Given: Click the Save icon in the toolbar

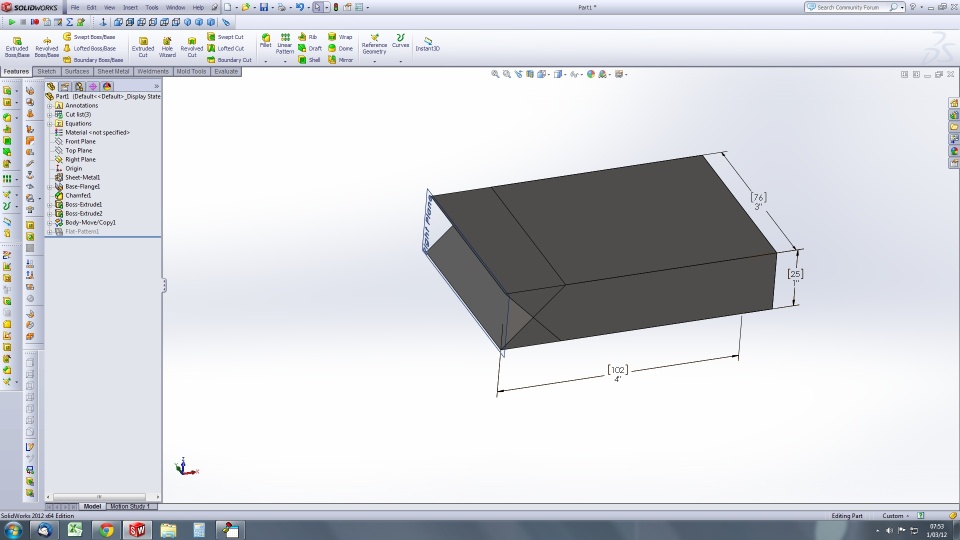Looking at the screenshot, I should click(264, 7).
